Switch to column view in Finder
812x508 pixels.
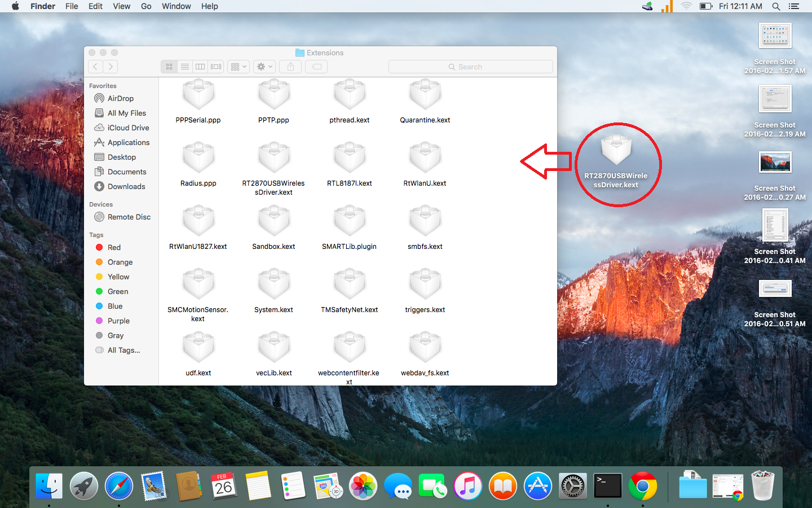click(200, 67)
